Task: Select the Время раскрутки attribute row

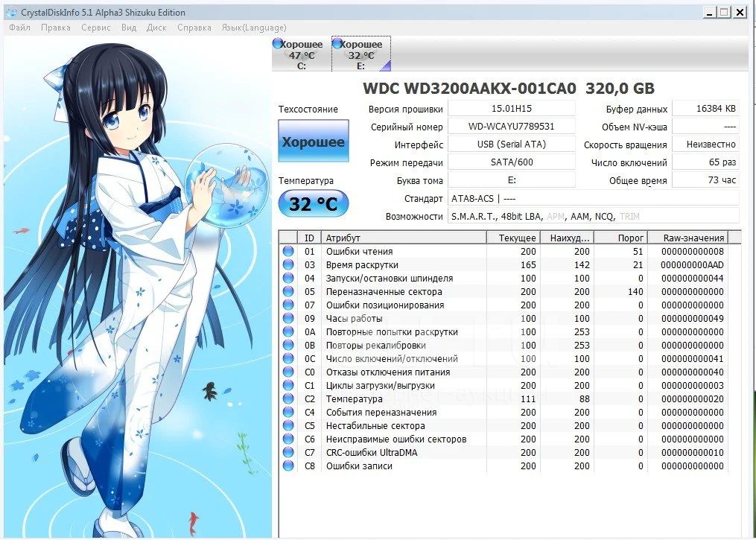Action: pos(504,264)
